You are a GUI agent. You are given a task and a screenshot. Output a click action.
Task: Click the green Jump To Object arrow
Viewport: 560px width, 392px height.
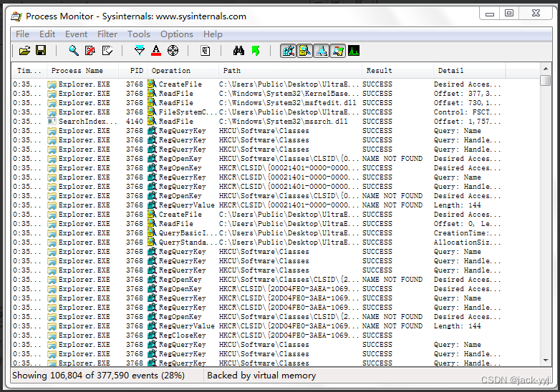[x=256, y=51]
